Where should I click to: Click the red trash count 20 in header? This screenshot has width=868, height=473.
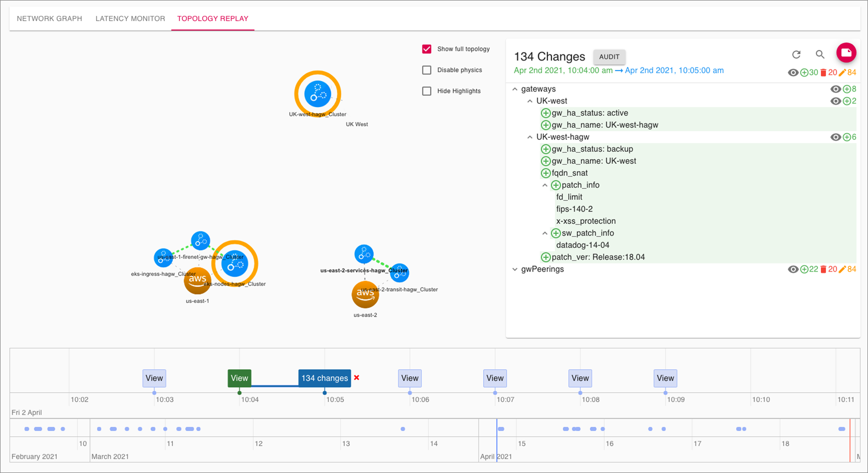(828, 73)
